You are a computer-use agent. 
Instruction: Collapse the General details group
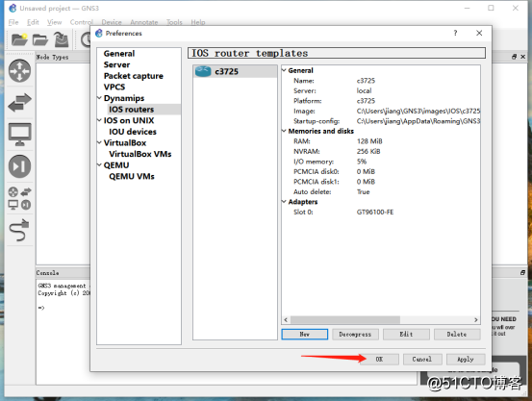[284, 70]
